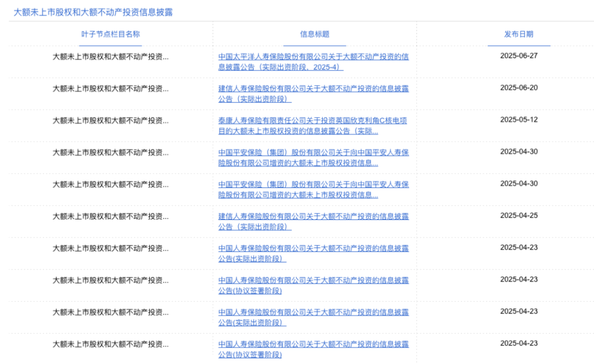Image resolution: width=594 pixels, height=364 pixels.
Task: Open the first 中国平安保险 capital increase link
Action: (313, 152)
